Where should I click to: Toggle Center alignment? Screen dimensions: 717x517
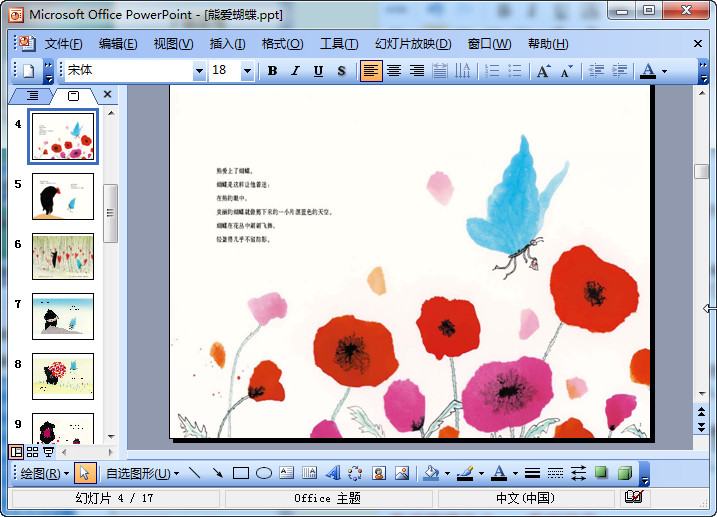pos(394,71)
